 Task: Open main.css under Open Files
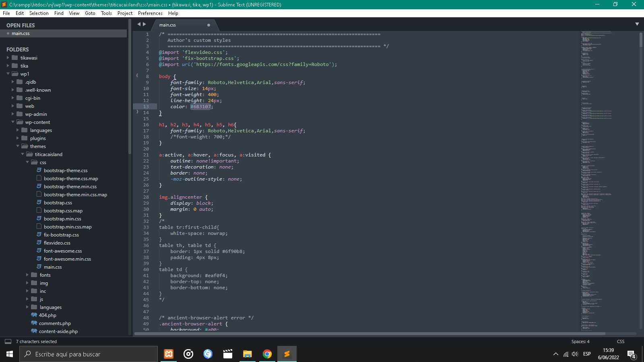click(21, 34)
